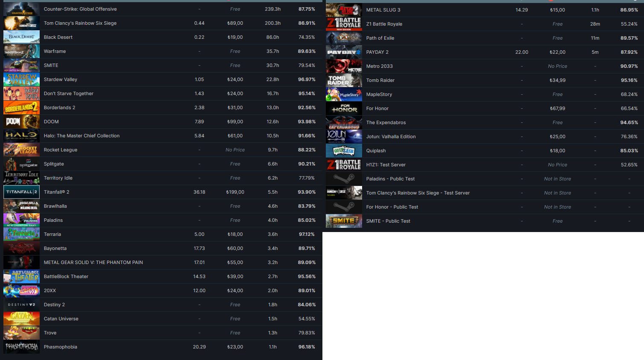The height and width of the screenshot is (360, 644).
Task: Click the 36.18 value in Titanfall 2 row
Action: (199, 192)
